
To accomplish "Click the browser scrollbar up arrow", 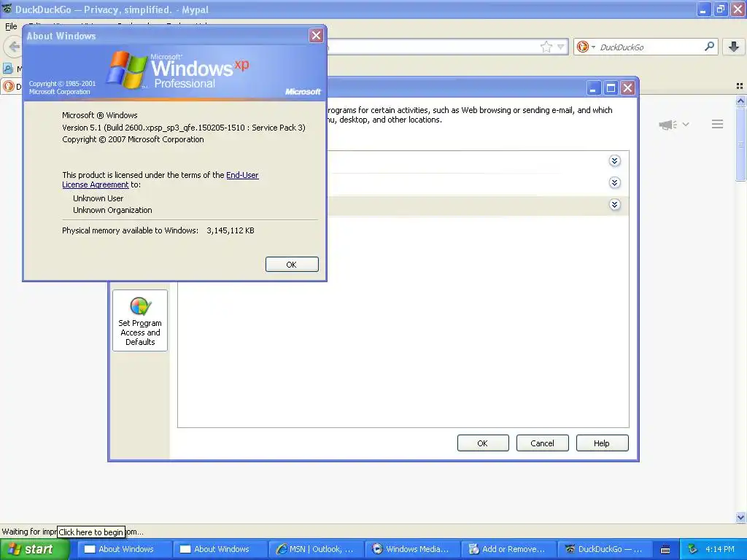I will pos(740,101).
